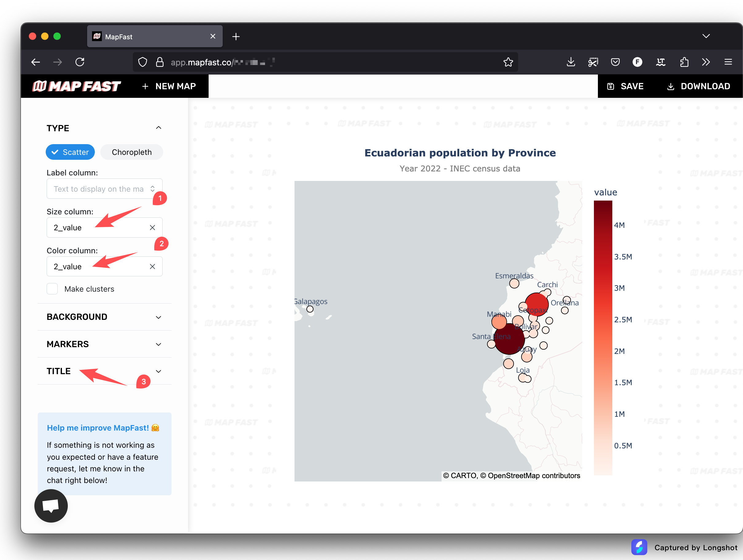
Task: Expand the MARKERS section
Action: [105, 344]
